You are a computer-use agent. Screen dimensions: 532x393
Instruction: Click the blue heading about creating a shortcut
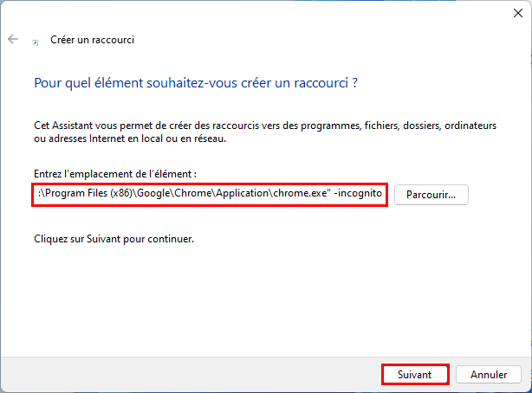[x=196, y=83]
